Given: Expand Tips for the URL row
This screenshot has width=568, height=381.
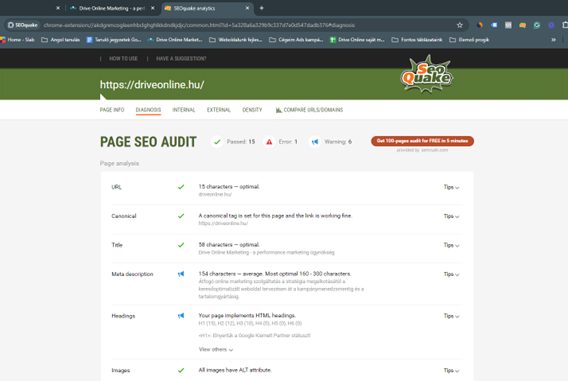Looking at the screenshot, I should pyautogui.click(x=451, y=187).
